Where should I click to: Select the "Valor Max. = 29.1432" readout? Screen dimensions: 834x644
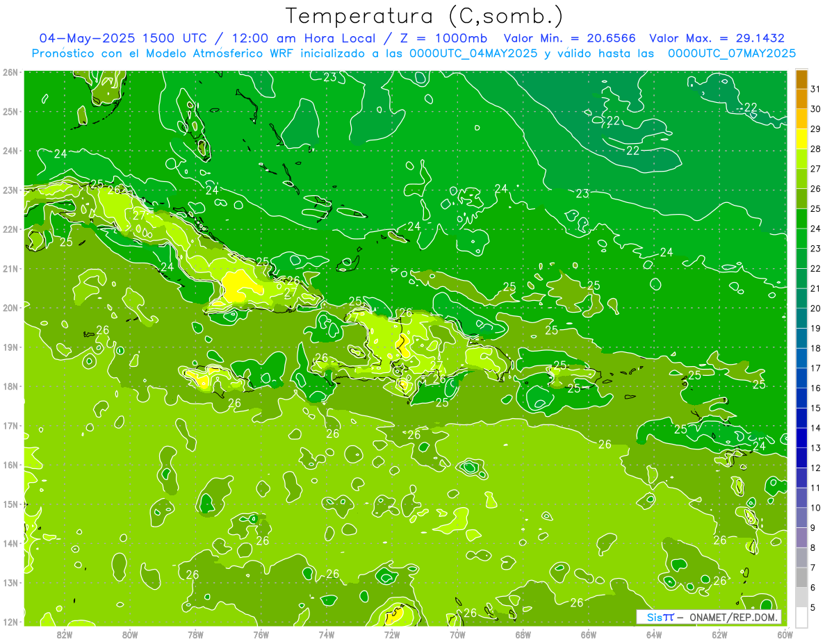(717, 38)
